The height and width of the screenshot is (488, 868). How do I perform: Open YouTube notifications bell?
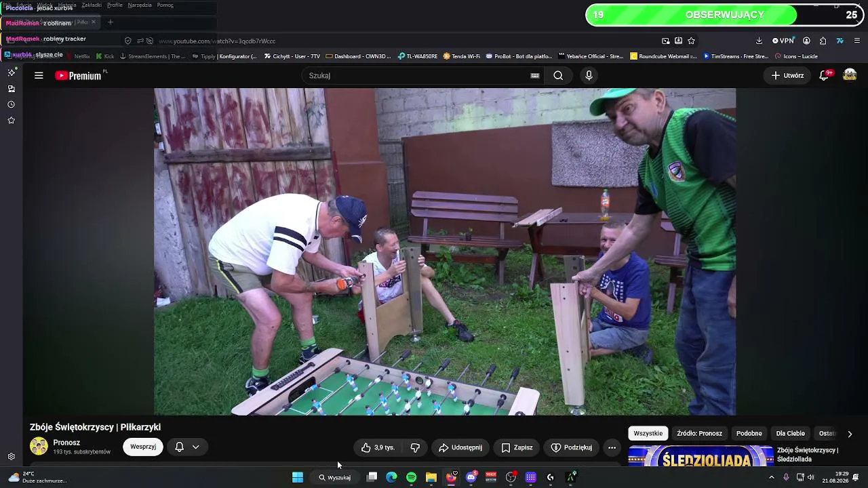pyautogui.click(x=824, y=75)
